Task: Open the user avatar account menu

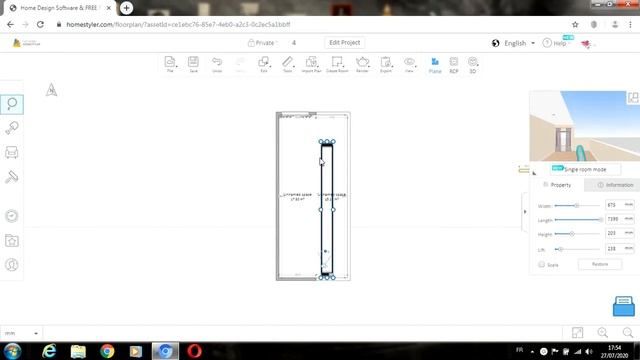Action: (586, 44)
